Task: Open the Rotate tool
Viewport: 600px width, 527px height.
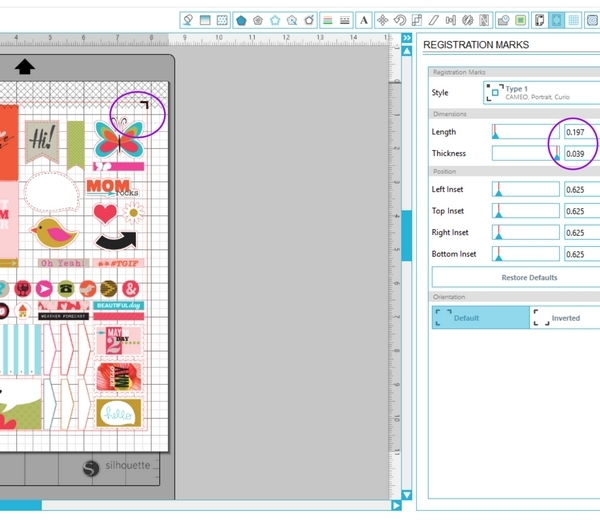Action: pyautogui.click(x=400, y=20)
